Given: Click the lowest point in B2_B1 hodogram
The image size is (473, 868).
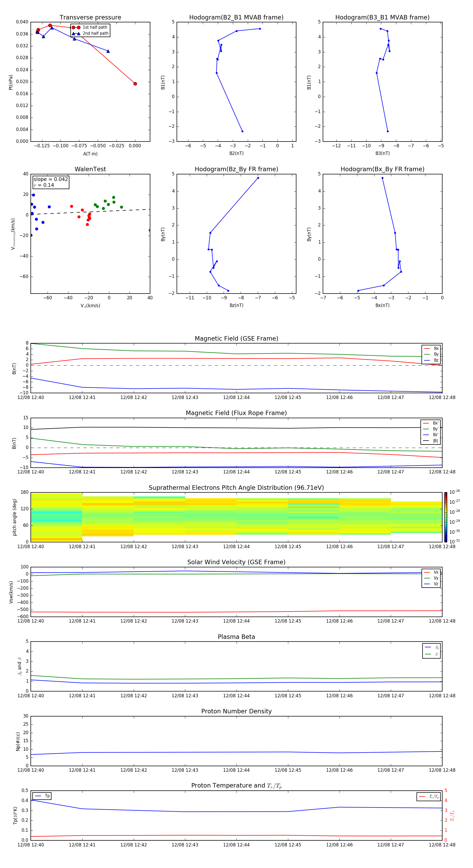Looking at the screenshot, I should click(x=242, y=132).
